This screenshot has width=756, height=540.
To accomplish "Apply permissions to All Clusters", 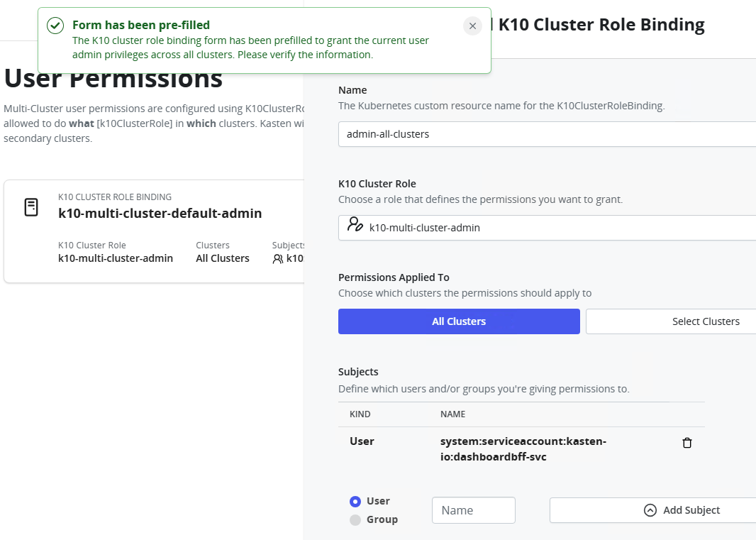I will [459, 321].
